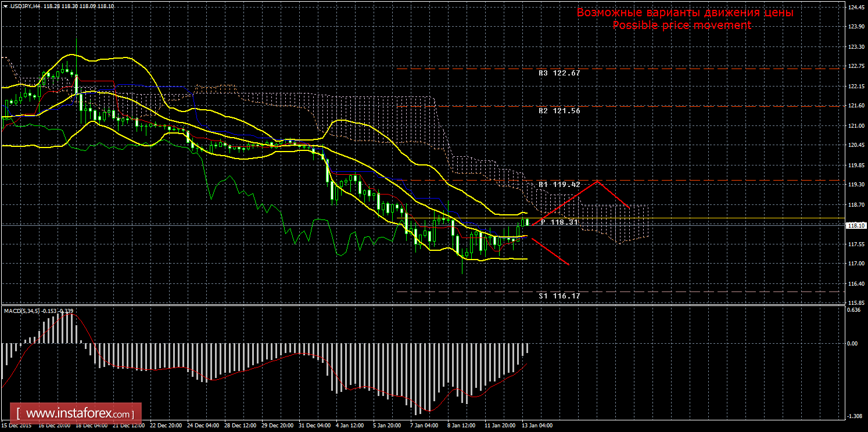Click the peak of the red upward forecast arrow
868x432 pixels.
pos(597,182)
